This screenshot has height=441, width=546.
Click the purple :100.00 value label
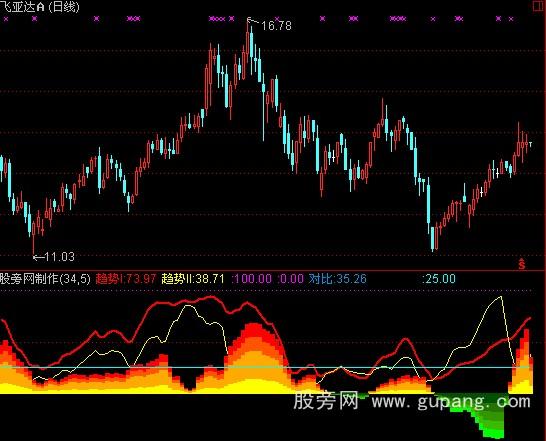click(x=252, y=279)
